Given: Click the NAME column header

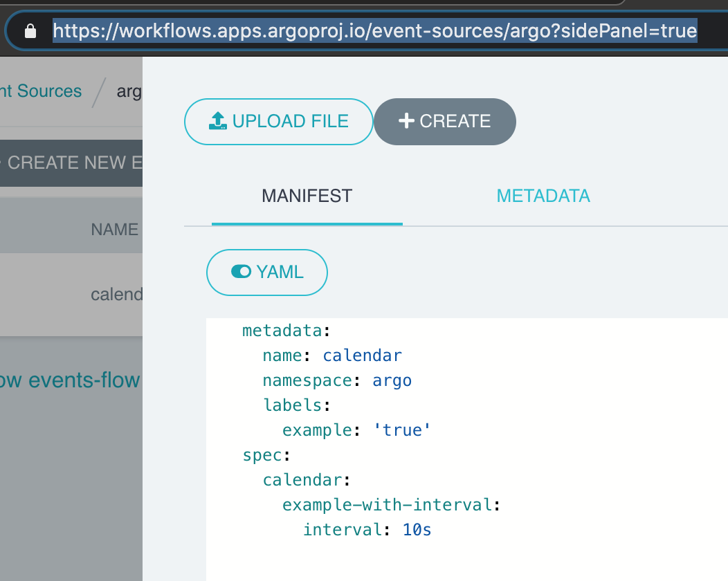Looking at the screenshot, I should pos(115,229).
